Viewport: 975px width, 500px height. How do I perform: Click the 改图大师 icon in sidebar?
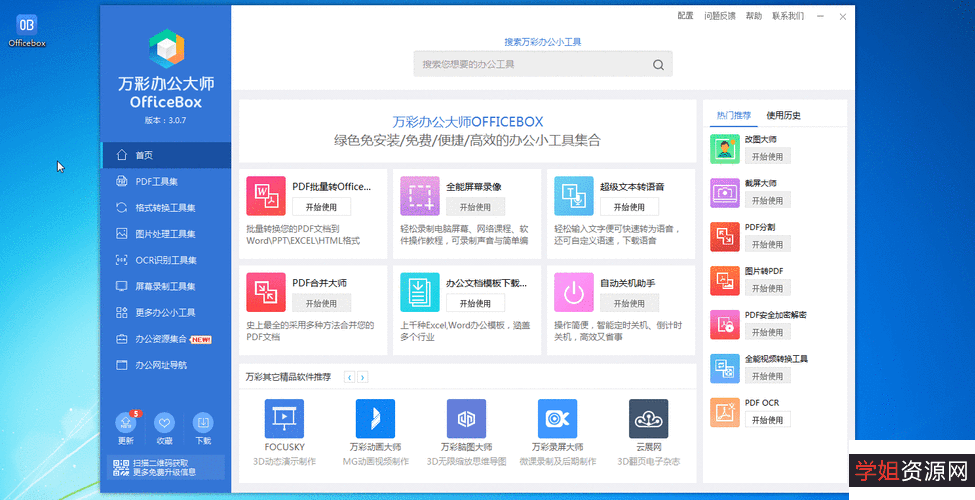[x=725, y=149]
